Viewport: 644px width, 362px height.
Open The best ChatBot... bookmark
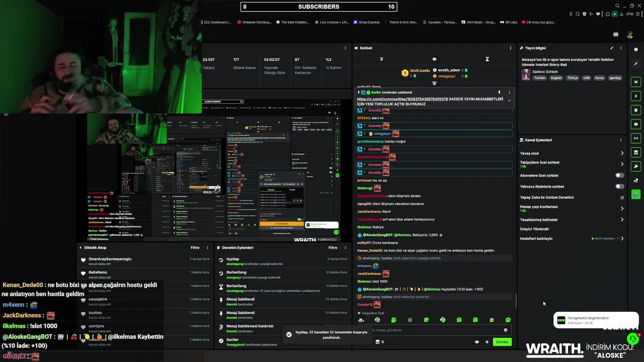pos(292,22)
